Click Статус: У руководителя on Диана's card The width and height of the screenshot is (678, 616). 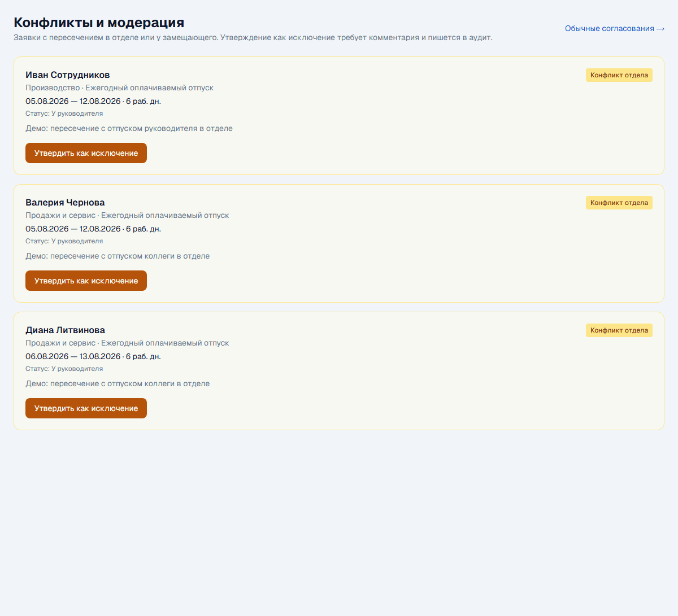(x=64, y=369)
